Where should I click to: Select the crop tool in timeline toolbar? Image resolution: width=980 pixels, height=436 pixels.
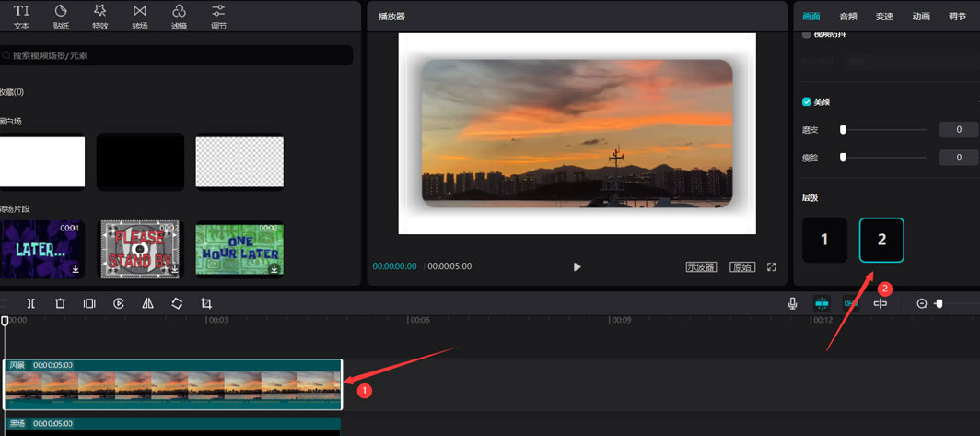(206, 303)
